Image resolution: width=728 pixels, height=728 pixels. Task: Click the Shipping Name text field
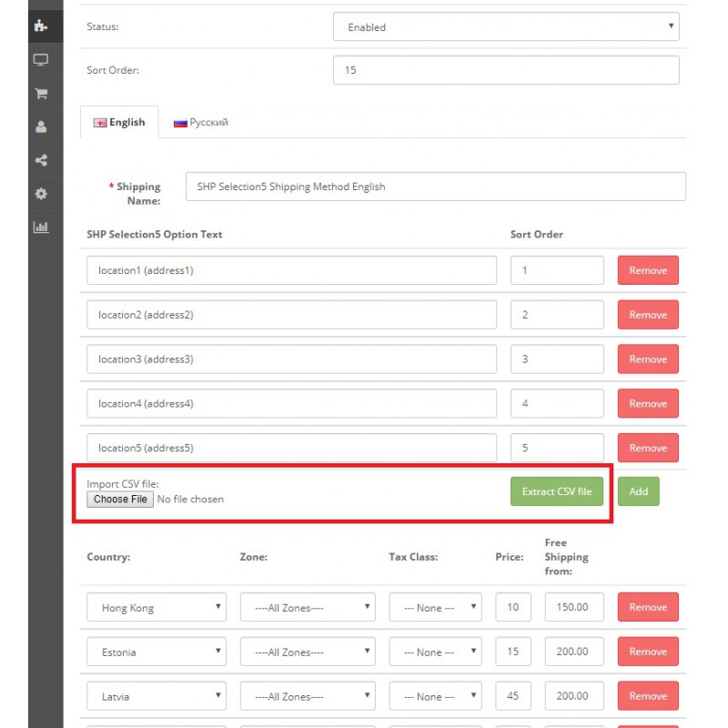tap(436, 187)
